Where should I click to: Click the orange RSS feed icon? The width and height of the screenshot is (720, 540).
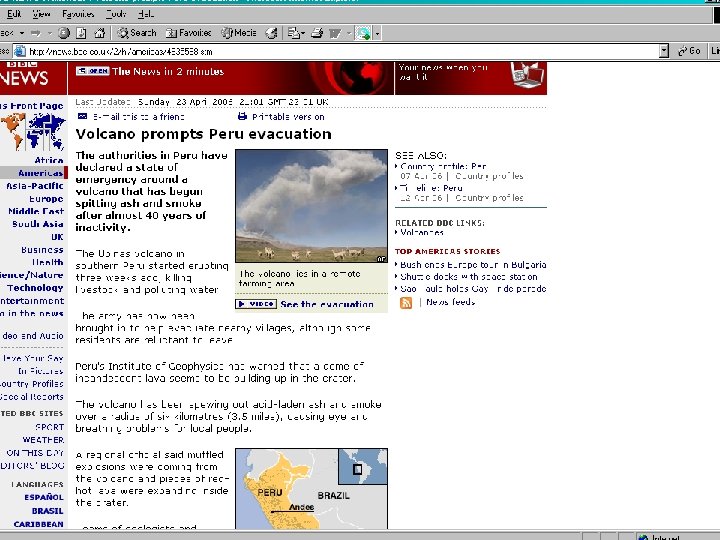(x=406, y=303)
